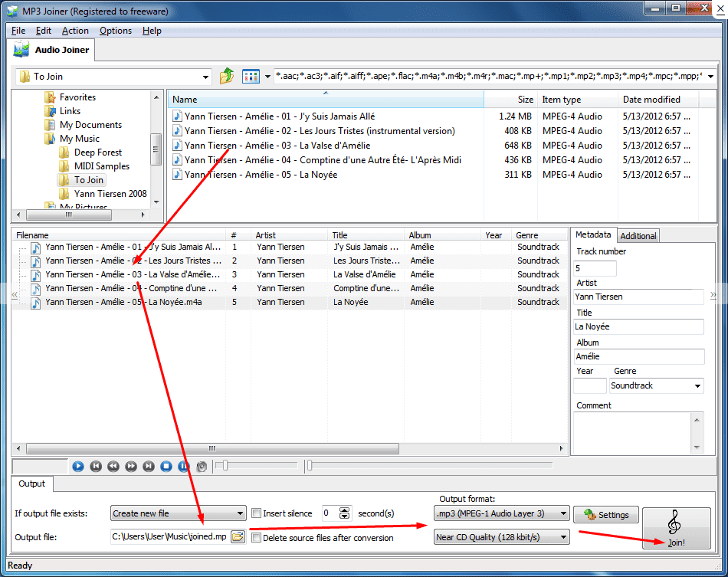The width and height of the screenshot is (728, 577).
Task: Open Yann Tiersen 2008 folder
Action: [x=110, y=194]
